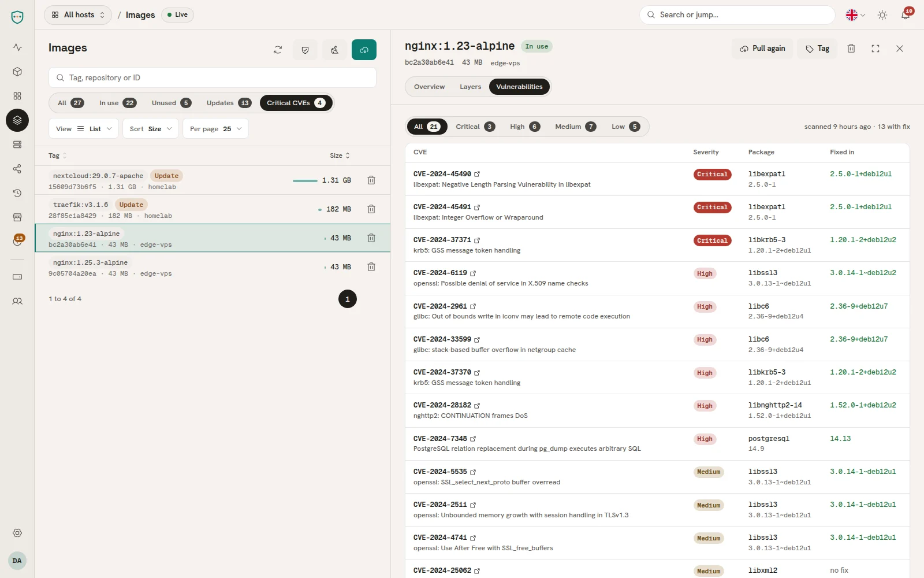Open the activity monitor sidebar icon

click(x=17, y=47)
